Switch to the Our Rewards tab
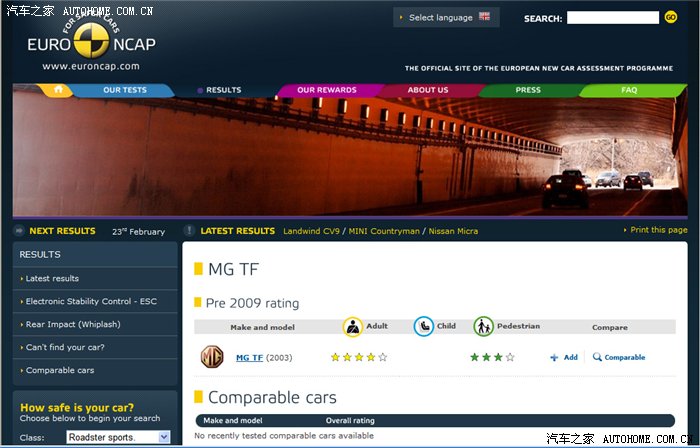The height and width of the screenshot is (448, 700). (326, 90)
